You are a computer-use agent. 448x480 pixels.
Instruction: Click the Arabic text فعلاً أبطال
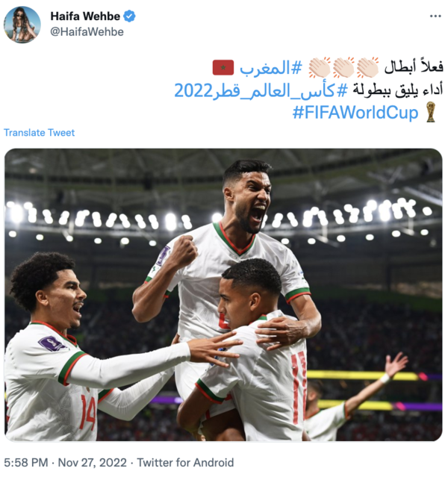coord(414,67)
